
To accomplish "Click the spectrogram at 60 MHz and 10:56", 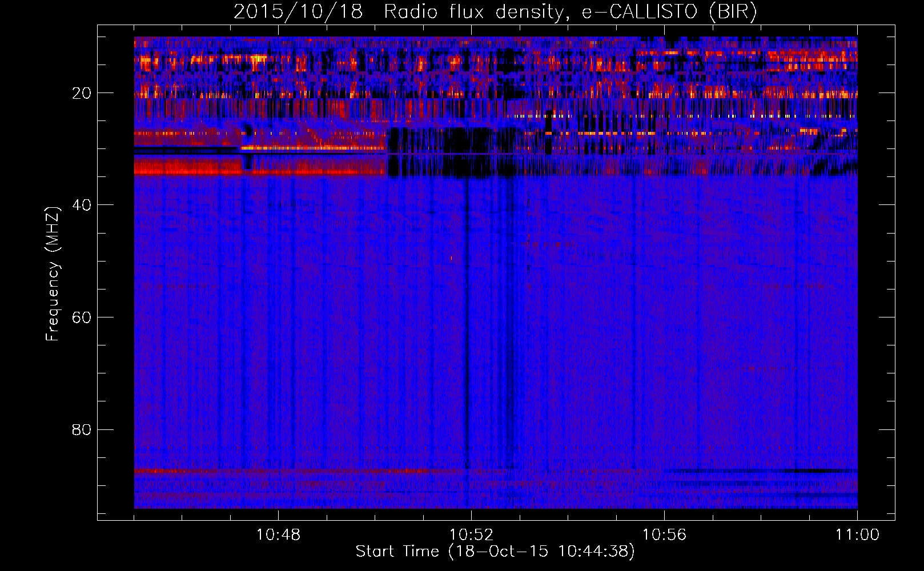I will coord(664,317).
